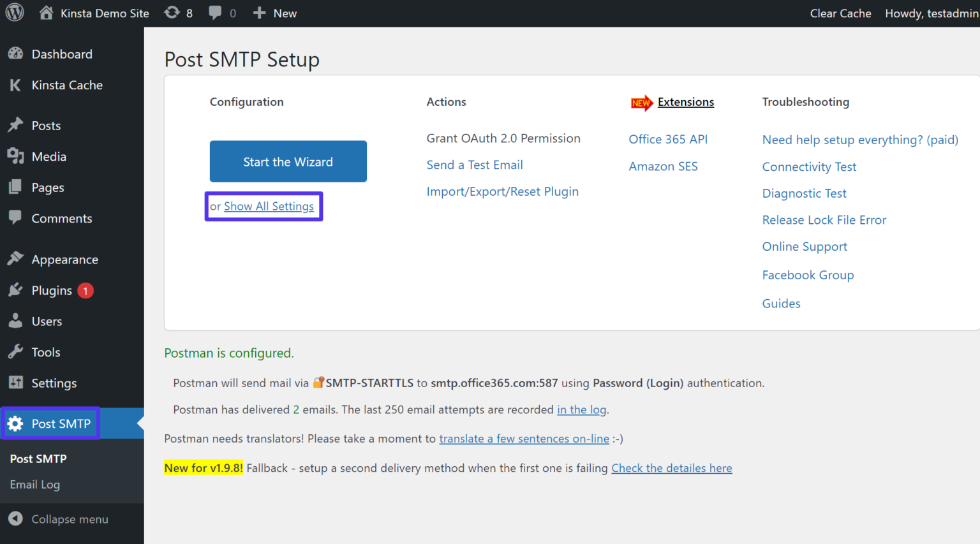Click Clear Cache in the top bar
Viewport: 980px width, 544px height.
[840, 12]
